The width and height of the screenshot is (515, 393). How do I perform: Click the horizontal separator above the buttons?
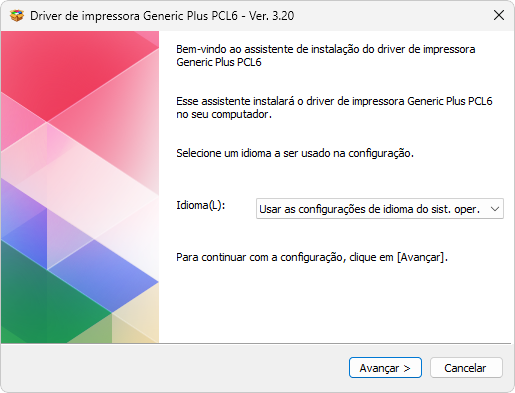coord(256,343)
